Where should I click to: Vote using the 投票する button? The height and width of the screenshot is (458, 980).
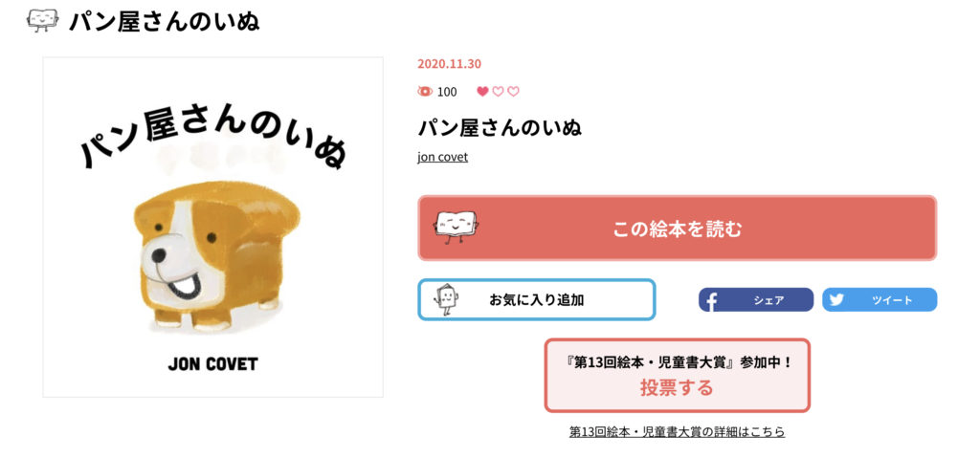678,376
